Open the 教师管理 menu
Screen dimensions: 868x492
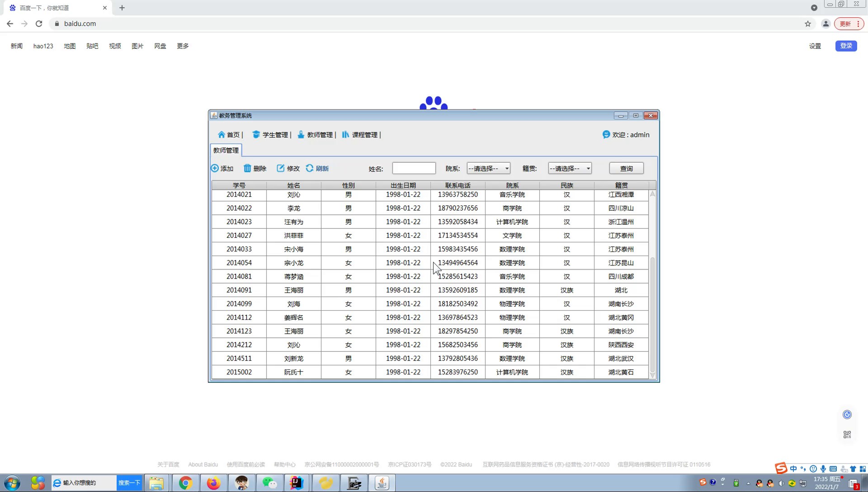pos(315,135)
